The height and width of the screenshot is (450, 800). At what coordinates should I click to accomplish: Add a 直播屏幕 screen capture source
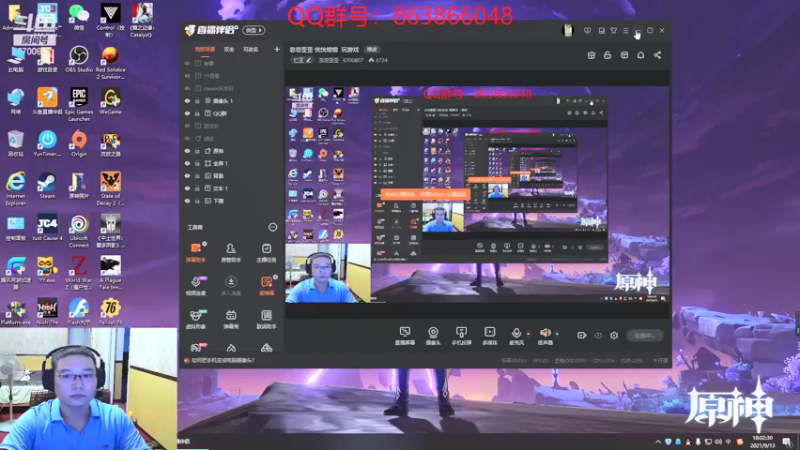405,336
